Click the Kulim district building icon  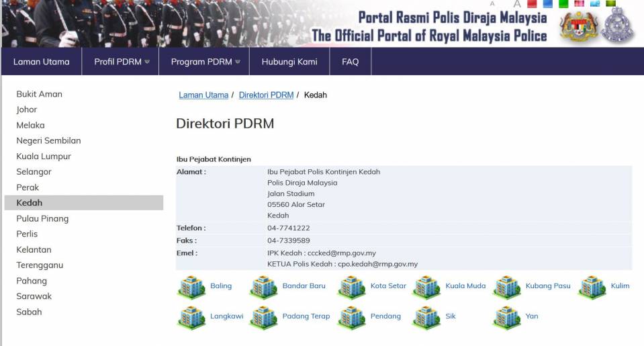point(592,287)
